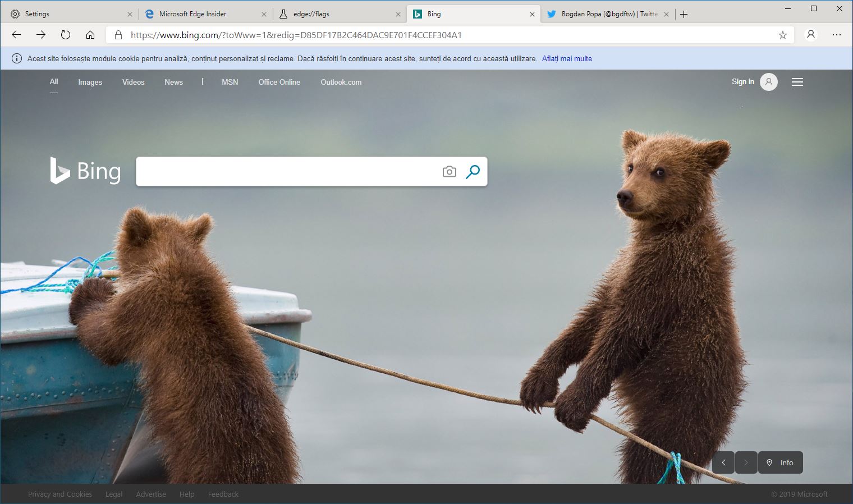Screen dimensions: 853x504
Task: Go forward with the arrow button
Action: pyautogui.click(x=41, y=35)
